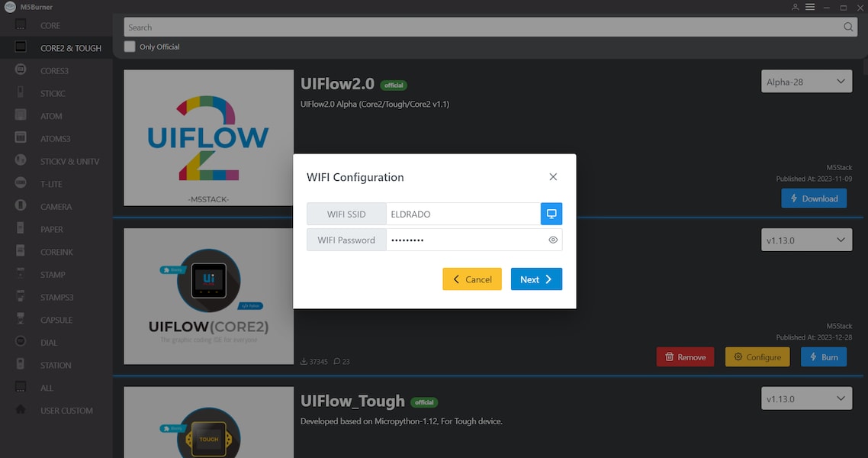Remove the UIFlow Core2 firmware
Viewport: 868px width, 458px height.
coord(685,357)
